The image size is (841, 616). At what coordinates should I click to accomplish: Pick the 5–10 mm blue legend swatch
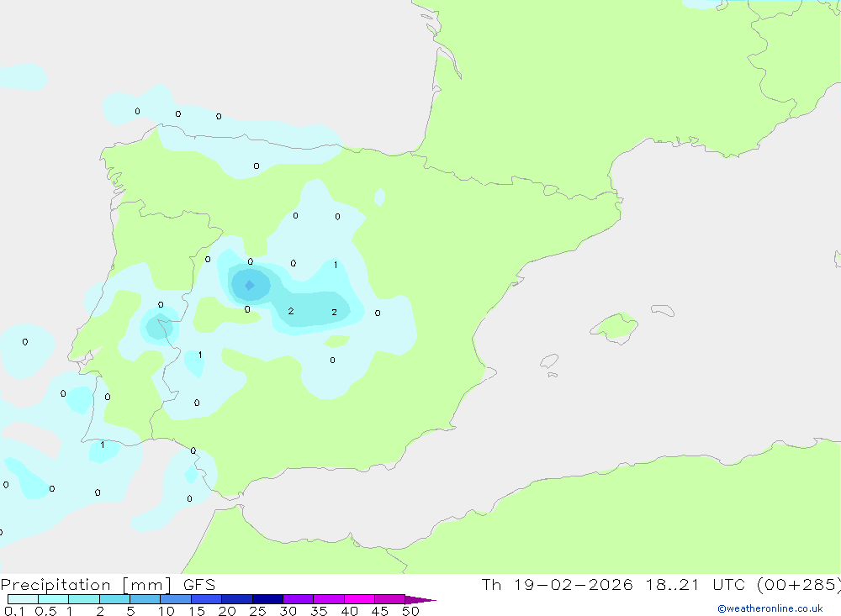pyautogui.click(x=145, y=599)
